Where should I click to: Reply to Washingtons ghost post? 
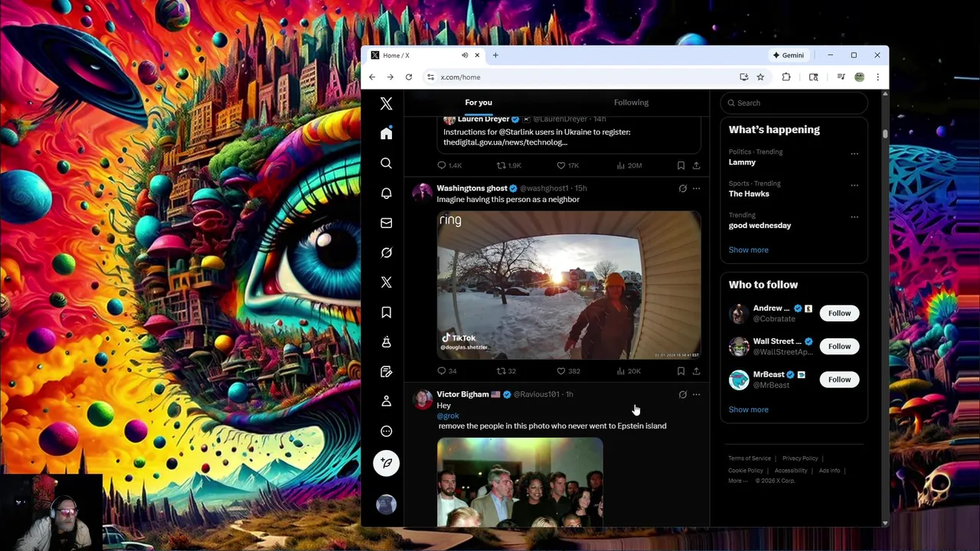pyautogui.click(x=447, y=371)
